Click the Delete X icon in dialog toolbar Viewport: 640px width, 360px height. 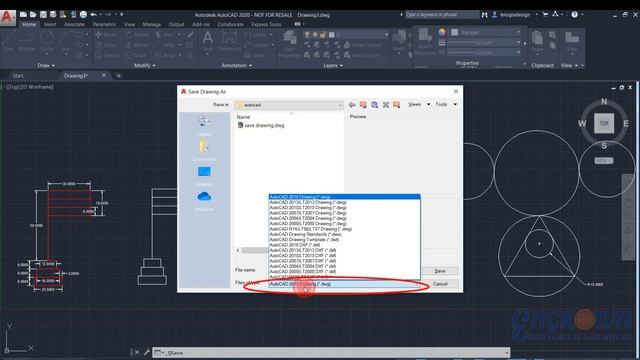click(386, 105)
